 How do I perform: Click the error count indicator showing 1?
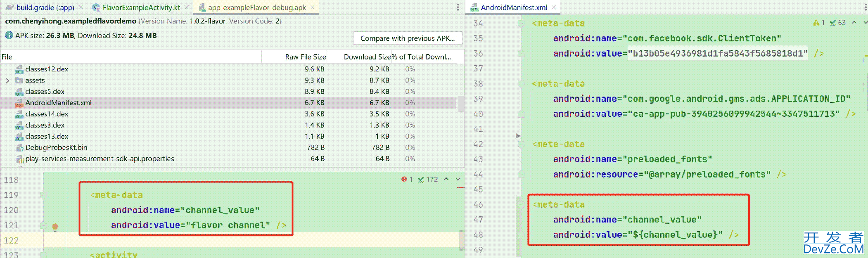coord(407,179)
